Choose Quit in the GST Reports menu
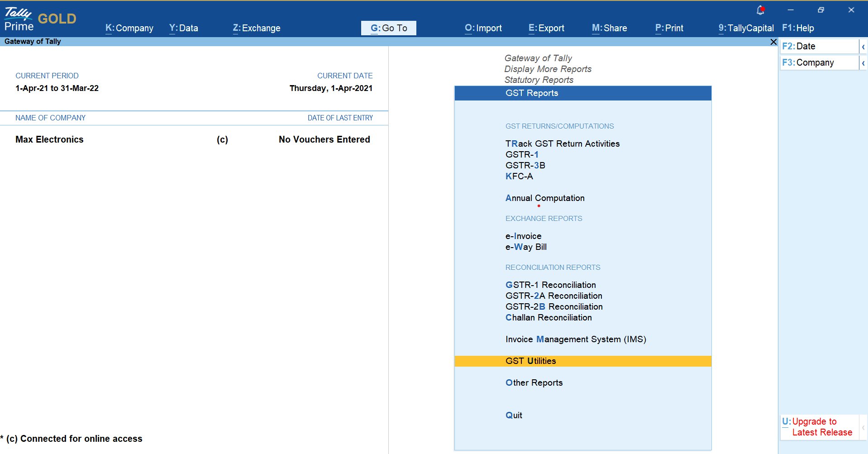Screen dimensions: 868x454 pyautogui.click(x=514, y=415)
